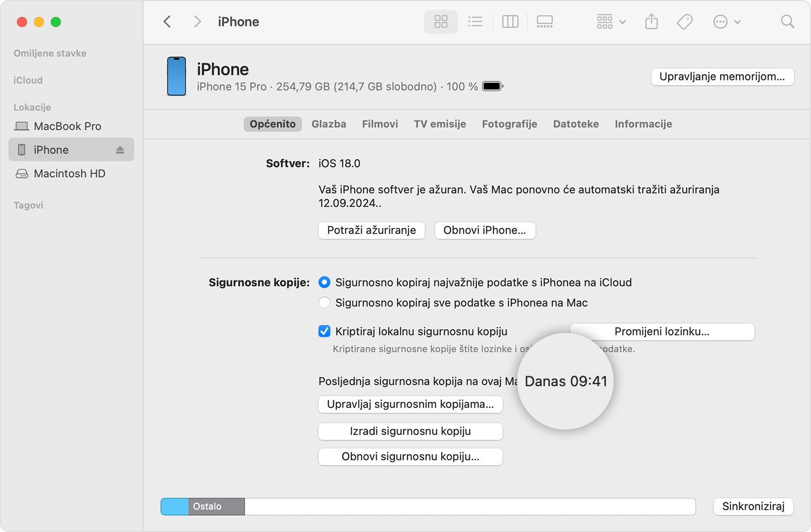Click Promijeni lozinku button

click(x=662, y=331)
